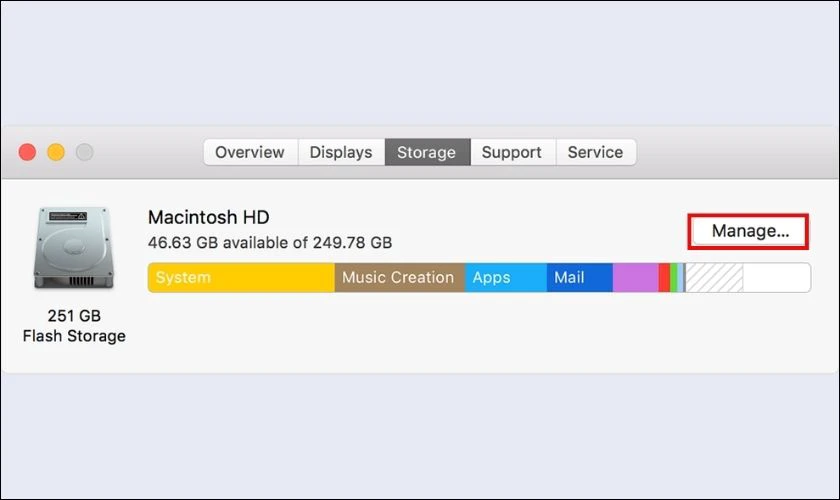Minimize the window with the yellow button
840x500 pixels.
(56, 152)
